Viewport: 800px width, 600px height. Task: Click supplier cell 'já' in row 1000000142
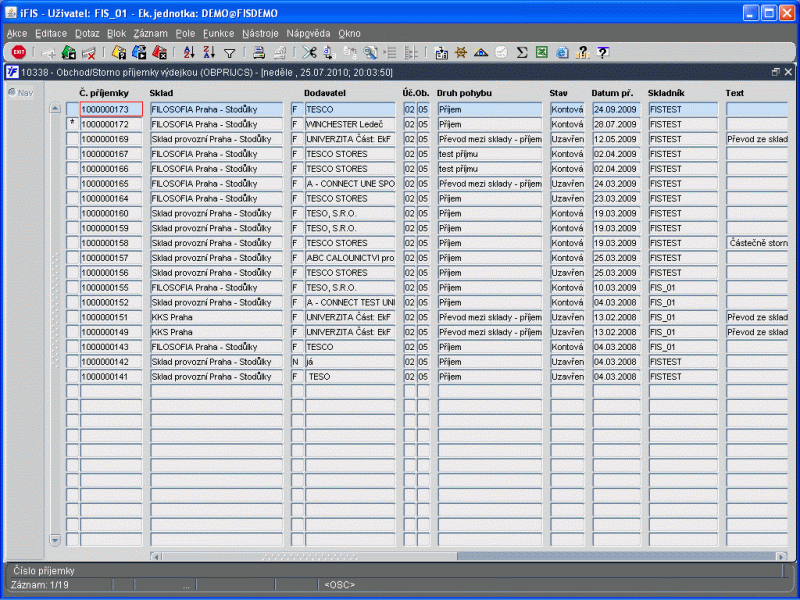(350, 362)
